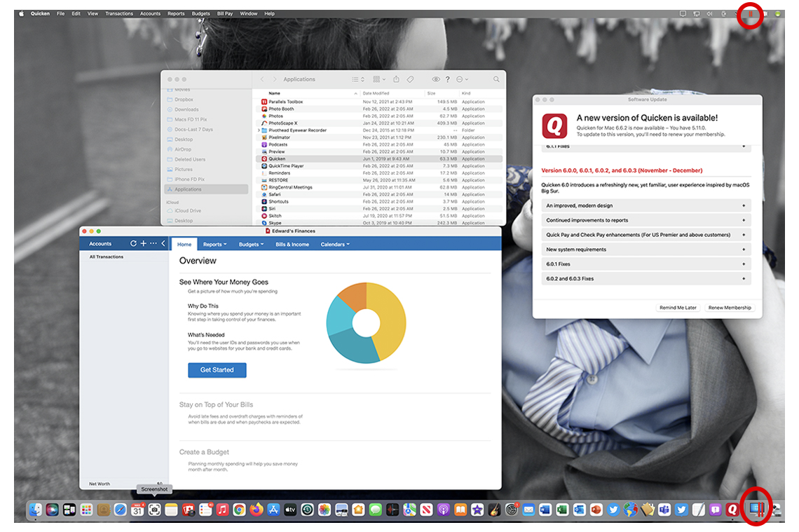Image resolution: width=799 pixels, height=532 pixels.
Task: Open the Calendars dropdown in Quicken
Action: tap(334, 245)
